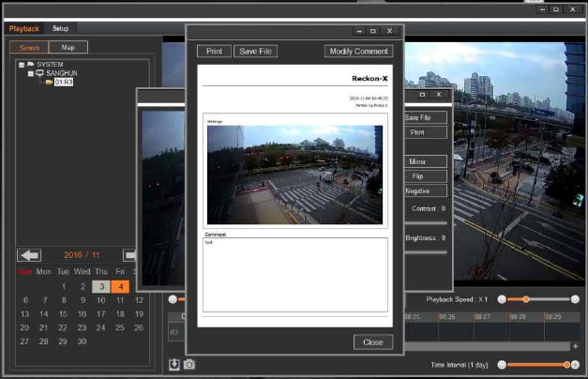Switch to the Map tab
The image size is (588, 379).
[68, 47]
